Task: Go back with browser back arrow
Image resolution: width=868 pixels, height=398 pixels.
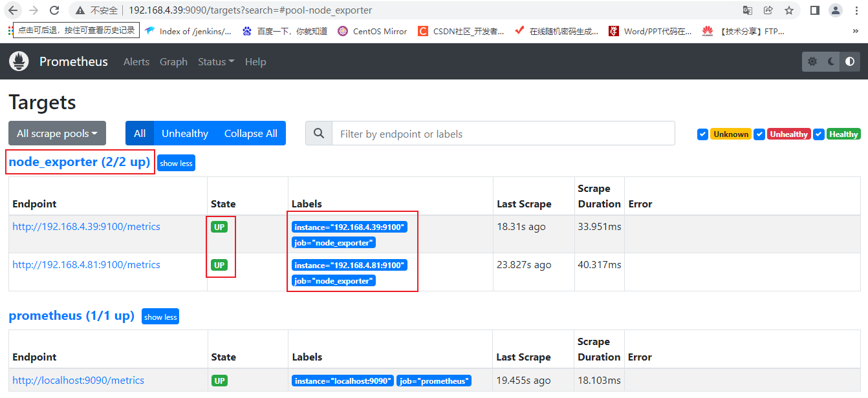Action: point(13,10)
